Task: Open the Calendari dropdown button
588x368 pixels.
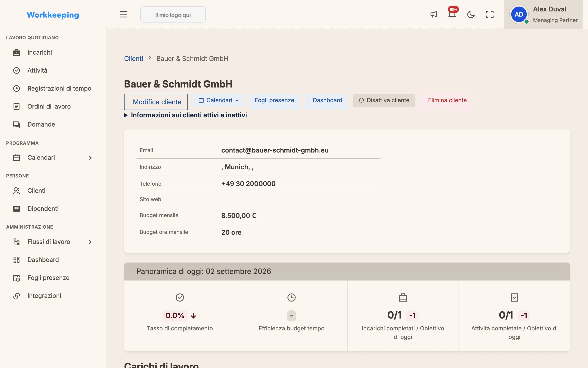Action: (x=218, y=100)
